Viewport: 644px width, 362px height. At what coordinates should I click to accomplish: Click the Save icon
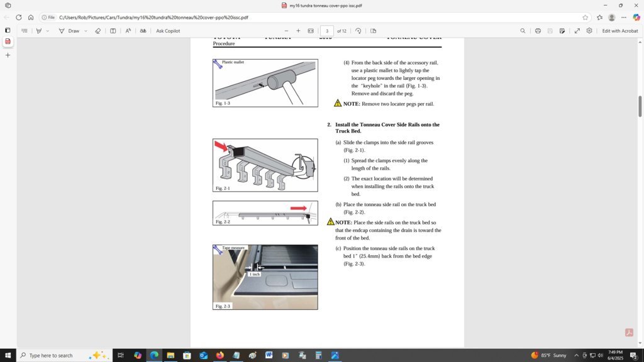(x=550, y=31)
